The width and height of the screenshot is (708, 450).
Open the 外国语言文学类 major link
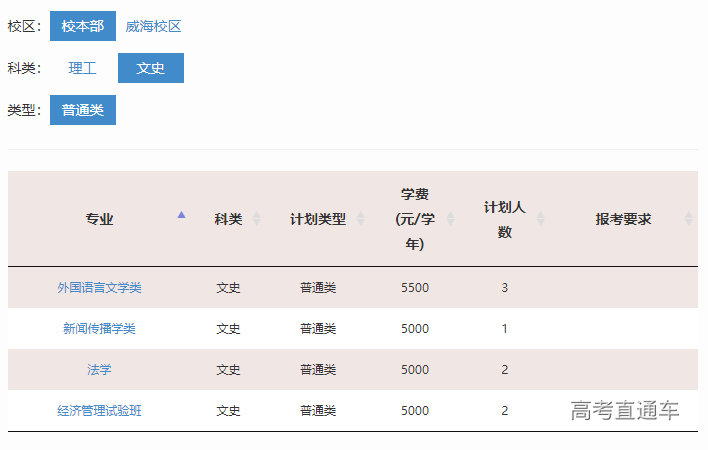pyautogui.click(x=99, y=288)
